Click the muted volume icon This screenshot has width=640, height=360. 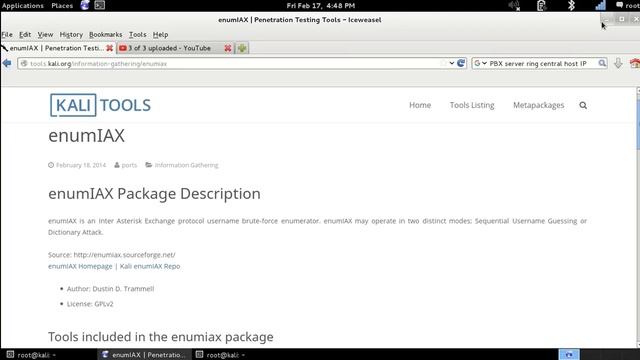[514, 6]
